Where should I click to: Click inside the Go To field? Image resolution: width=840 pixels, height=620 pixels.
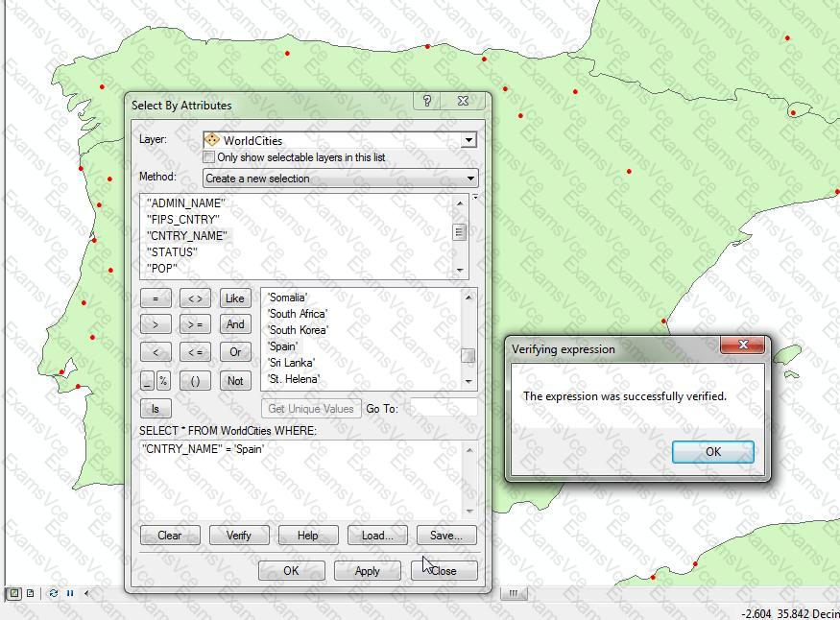click(x=443, y=408)
